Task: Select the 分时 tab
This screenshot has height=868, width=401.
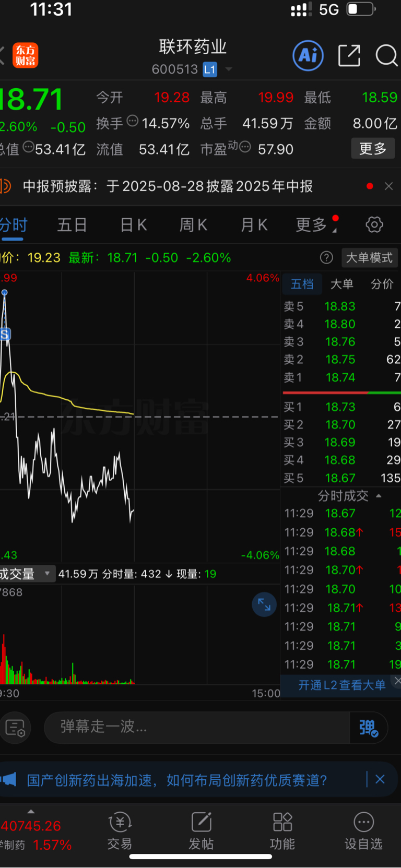Action: click(x=13, y=225)
